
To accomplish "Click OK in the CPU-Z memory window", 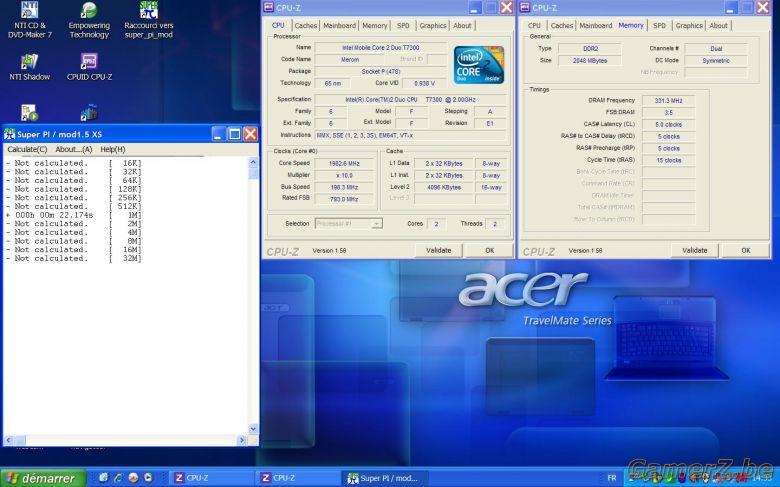I will [746, 250].
